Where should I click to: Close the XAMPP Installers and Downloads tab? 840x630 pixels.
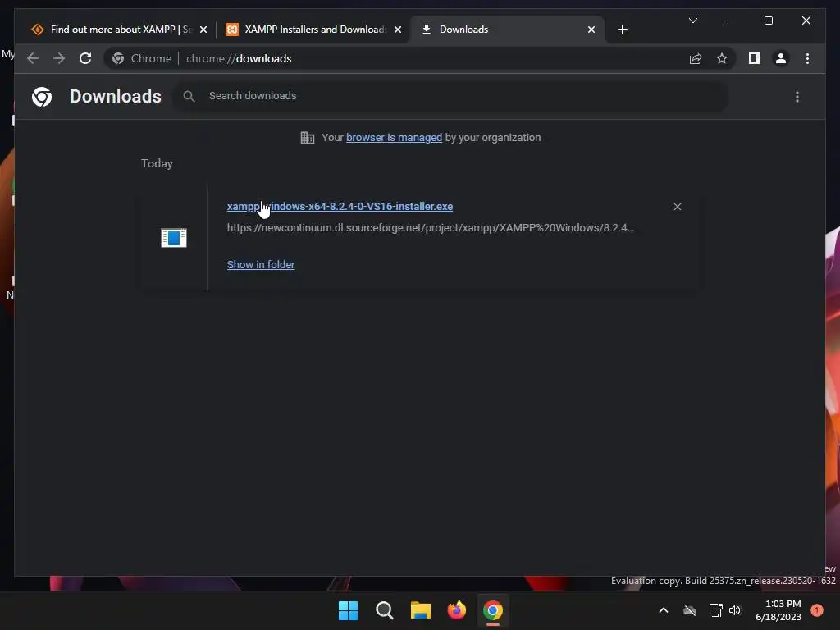point(398,30)
